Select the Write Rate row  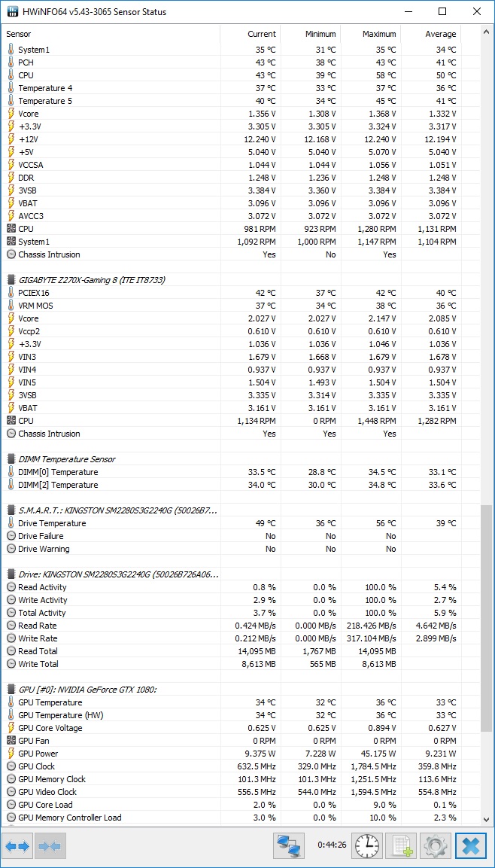click(x=231, y=638)
